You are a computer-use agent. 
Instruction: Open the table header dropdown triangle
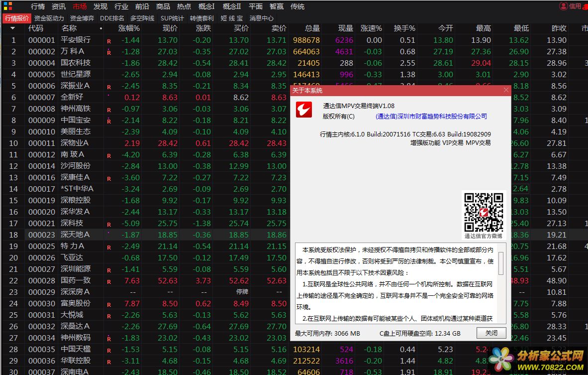click(13, 28)
